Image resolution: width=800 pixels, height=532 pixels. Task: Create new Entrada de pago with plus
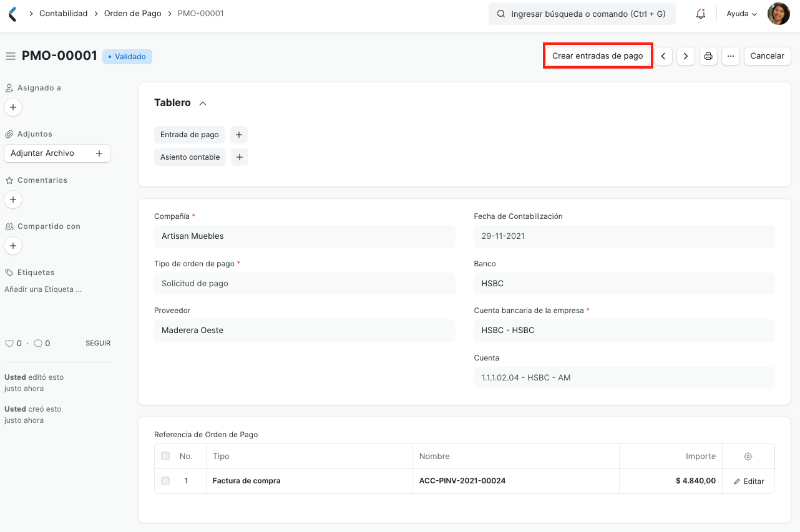(239, 135)
